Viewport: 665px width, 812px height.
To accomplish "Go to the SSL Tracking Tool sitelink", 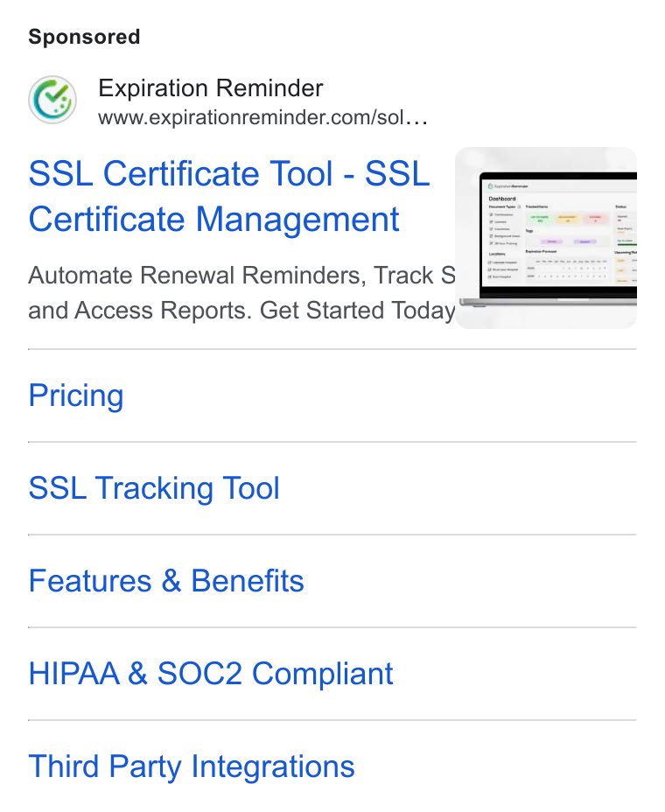I will (x=154, y=488).
